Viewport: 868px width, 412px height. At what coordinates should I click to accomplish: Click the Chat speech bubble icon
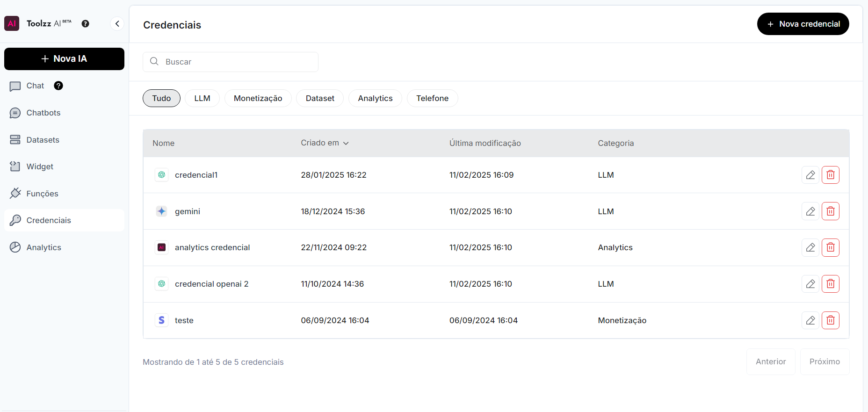pyautogui.click(x=15, y=86)
